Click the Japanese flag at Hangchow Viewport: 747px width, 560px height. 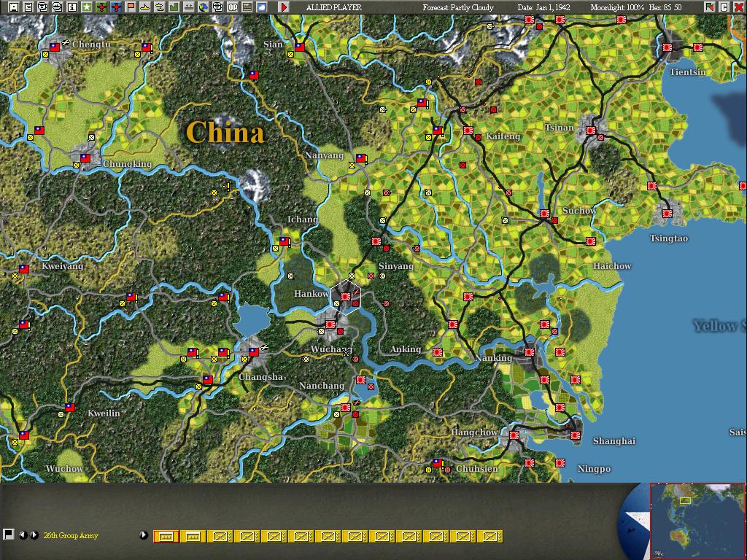[x=514, y=435]
